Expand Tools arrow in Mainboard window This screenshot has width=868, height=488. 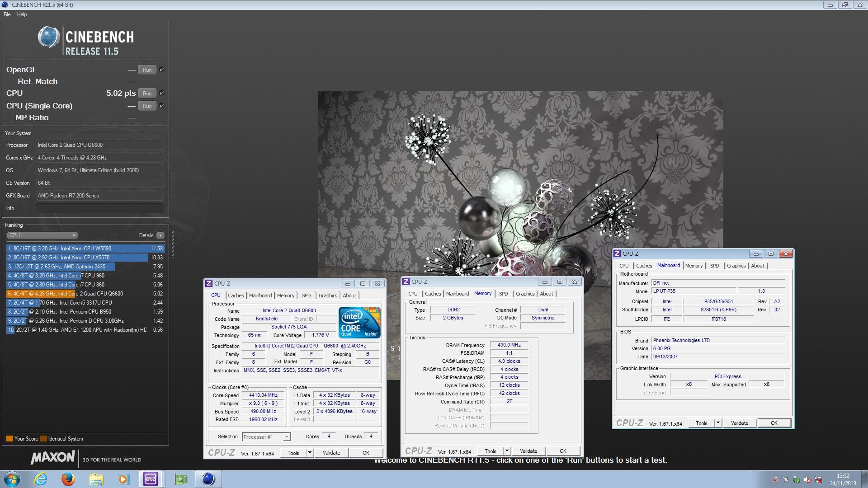pyautogui.click(x=718, y=423)
